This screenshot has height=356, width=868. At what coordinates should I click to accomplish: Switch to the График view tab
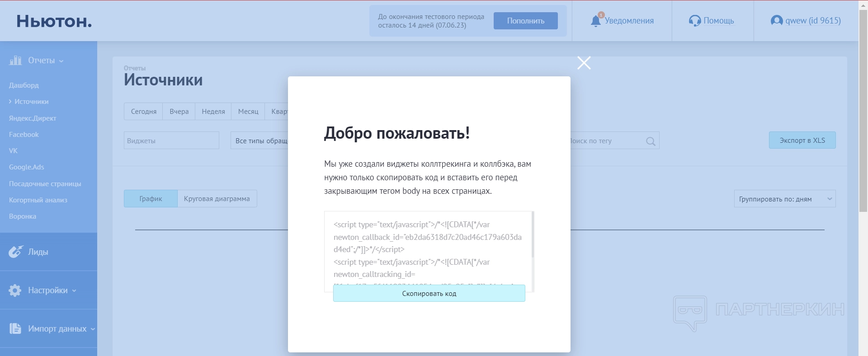[x=151, y=199]
